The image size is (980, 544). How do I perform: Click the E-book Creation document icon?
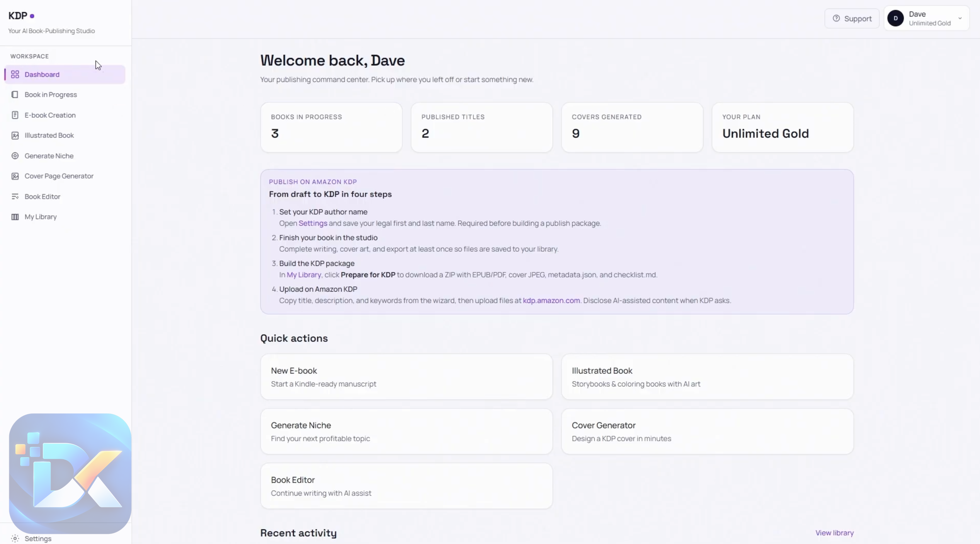coord(15,115)
